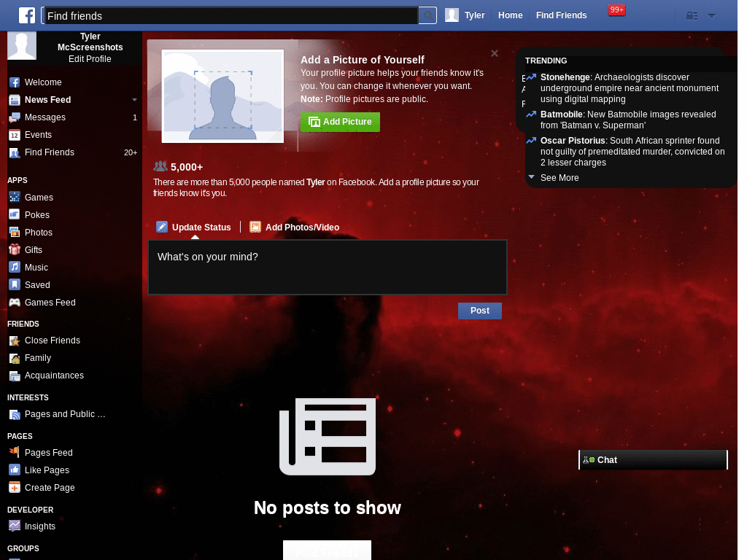Open Find Friends in the top bar
747x560 pixels.
point(561,15)
